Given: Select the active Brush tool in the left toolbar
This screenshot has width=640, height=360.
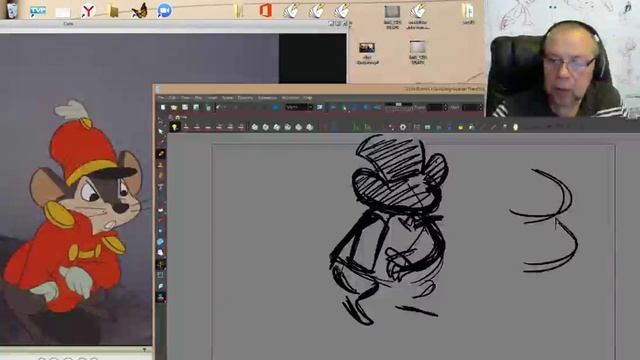Looking at the screenshot, I should coord(161,153).
